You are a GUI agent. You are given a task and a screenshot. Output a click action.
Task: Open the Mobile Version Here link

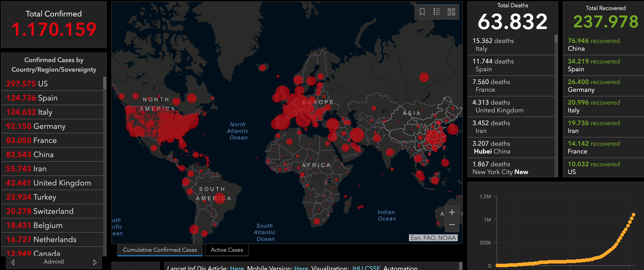[x=301, y=268]
